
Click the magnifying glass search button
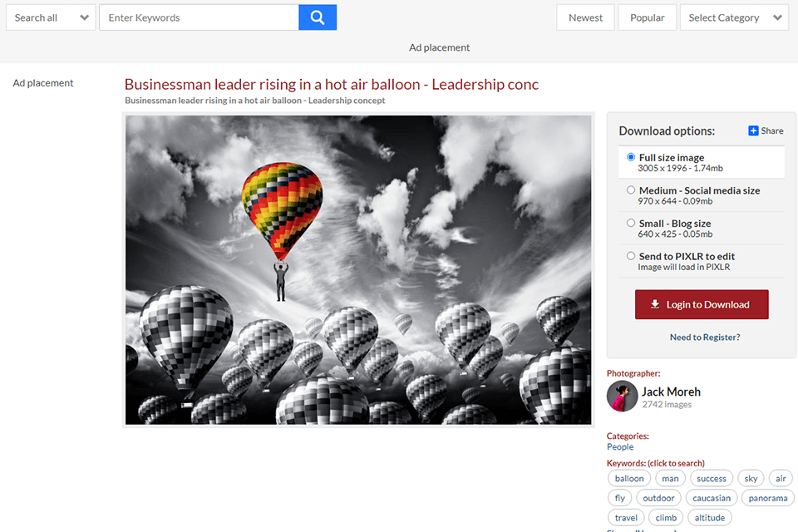pyautogui.click(x=318, y=17)
